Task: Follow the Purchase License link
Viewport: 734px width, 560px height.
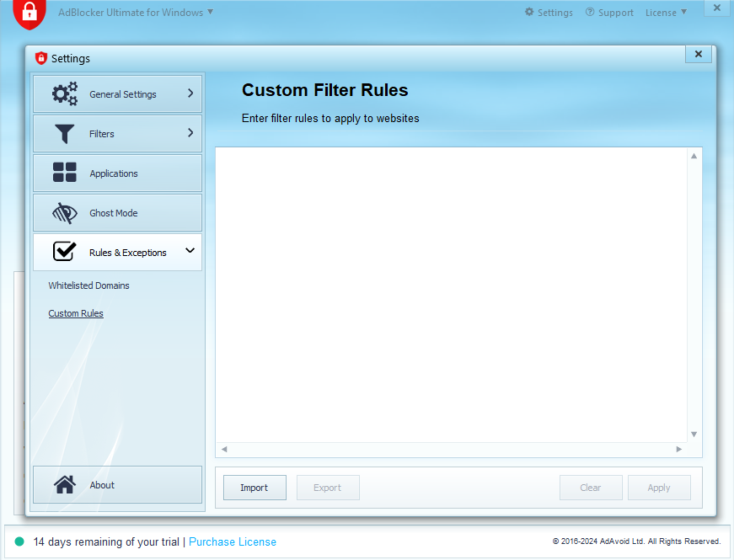Action: 233,541
